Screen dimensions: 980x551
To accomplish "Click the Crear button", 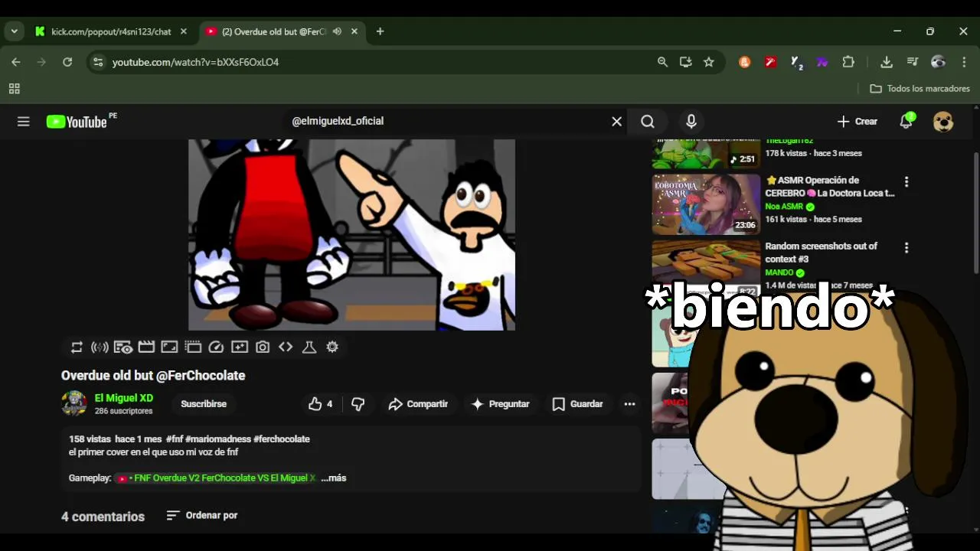I will 857,122.
